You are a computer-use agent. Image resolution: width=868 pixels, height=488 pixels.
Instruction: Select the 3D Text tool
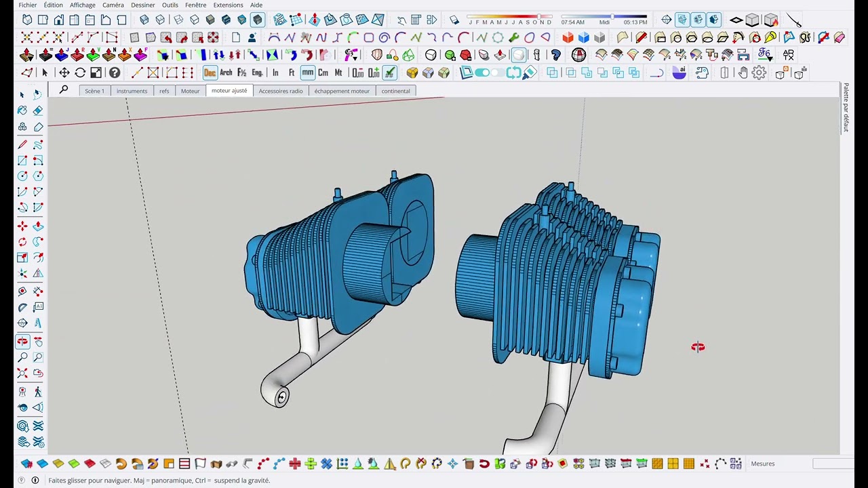pyautogui.click(x=38, y=323)
